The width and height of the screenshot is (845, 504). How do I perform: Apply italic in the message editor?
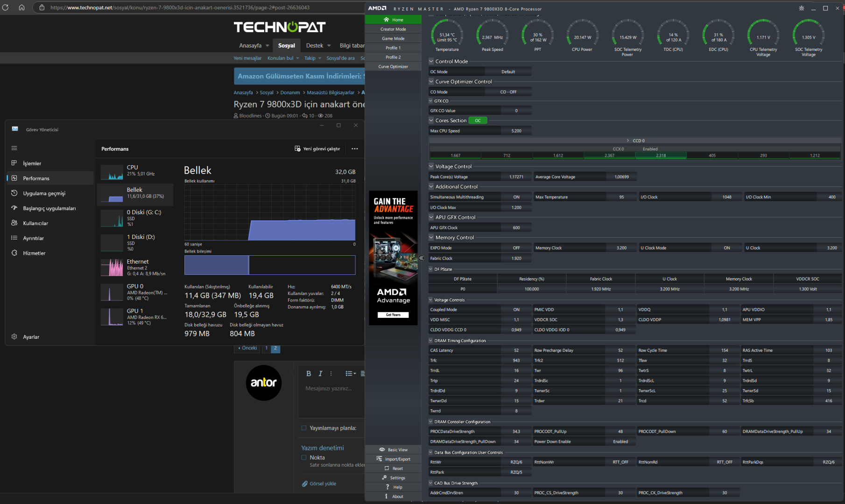point(320,373)
